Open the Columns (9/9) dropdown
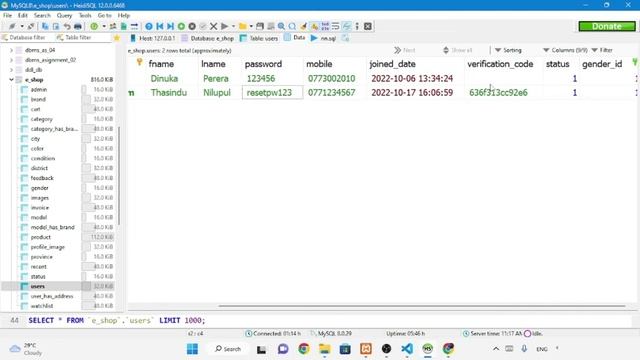The width and height of the screenshot is (640, 360). pyautogui.click(x=565, y=50)
